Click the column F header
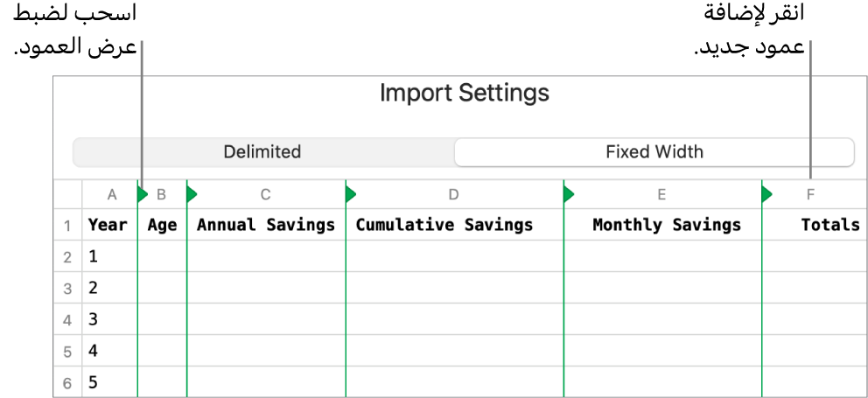This screenshot has width=868, height=398. [810, 194]
